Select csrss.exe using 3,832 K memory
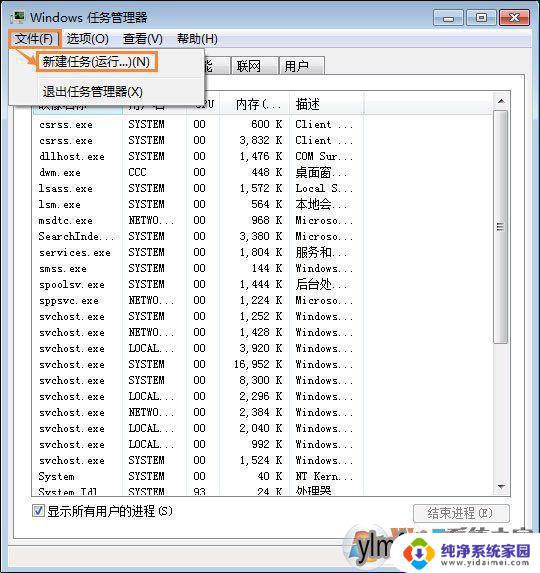Image resolution: width=540 pixels, height=573 pixels. coord(197,140)
